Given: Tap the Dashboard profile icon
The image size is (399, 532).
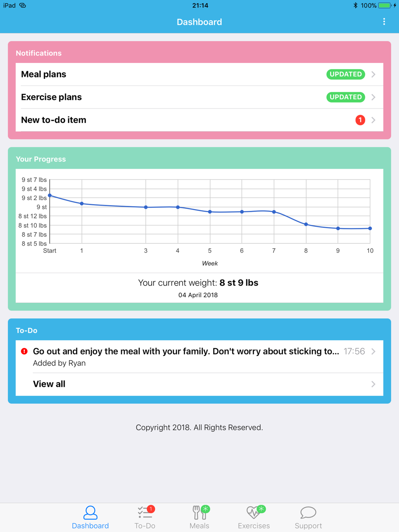Looking at the screenshot, I should (90, 512).
